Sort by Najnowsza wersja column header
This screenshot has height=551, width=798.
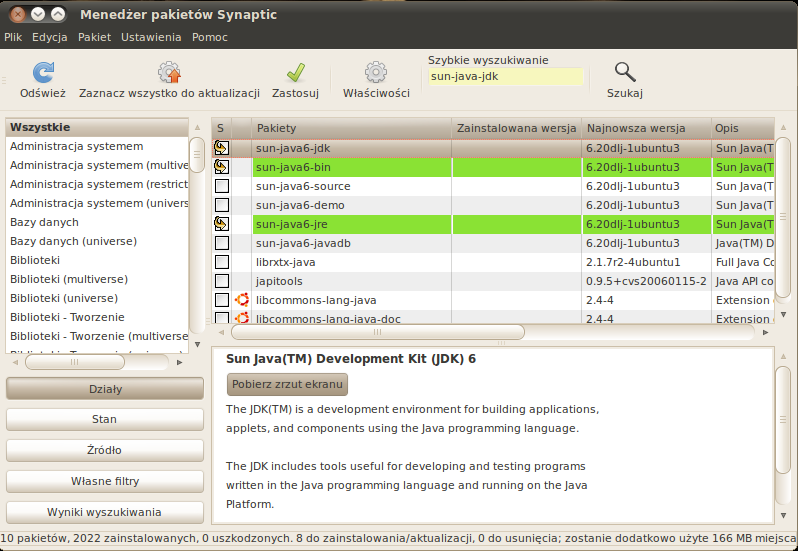point(646,128)
